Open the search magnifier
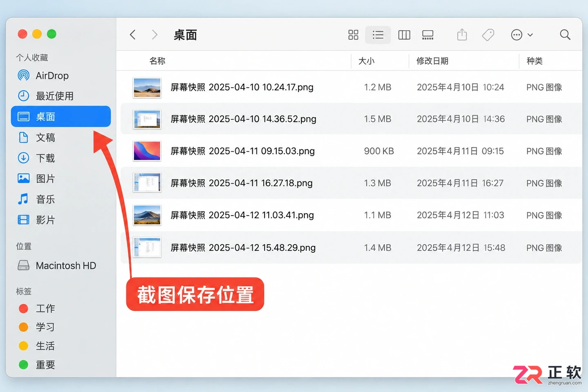The height and width of the screenshot is (392, 588). point(565,35)
